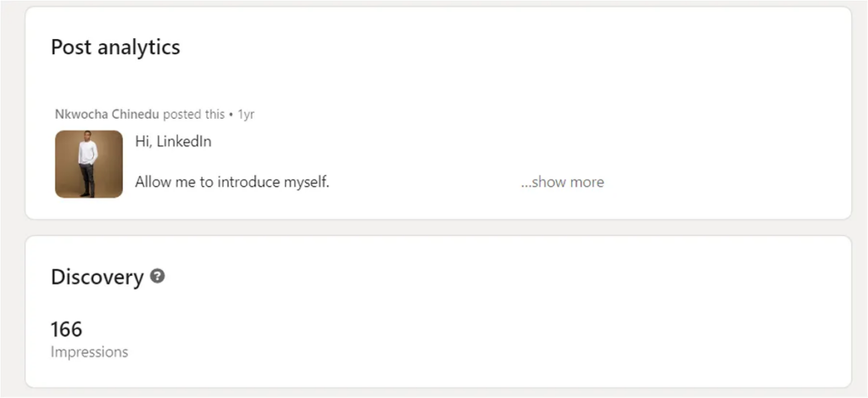
Task: Click the "Discovery" section heading
Action: [x=97, y=277]
